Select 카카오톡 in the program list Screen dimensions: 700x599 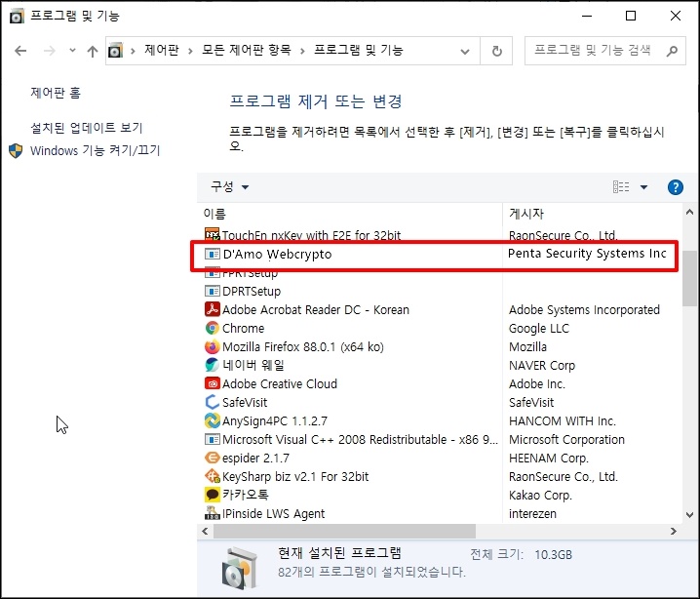pyautogui.click(x=246, y=495)
